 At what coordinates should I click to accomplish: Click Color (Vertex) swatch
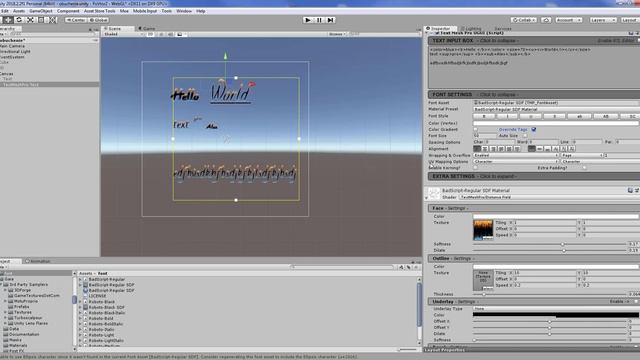(x=556, y=123)
